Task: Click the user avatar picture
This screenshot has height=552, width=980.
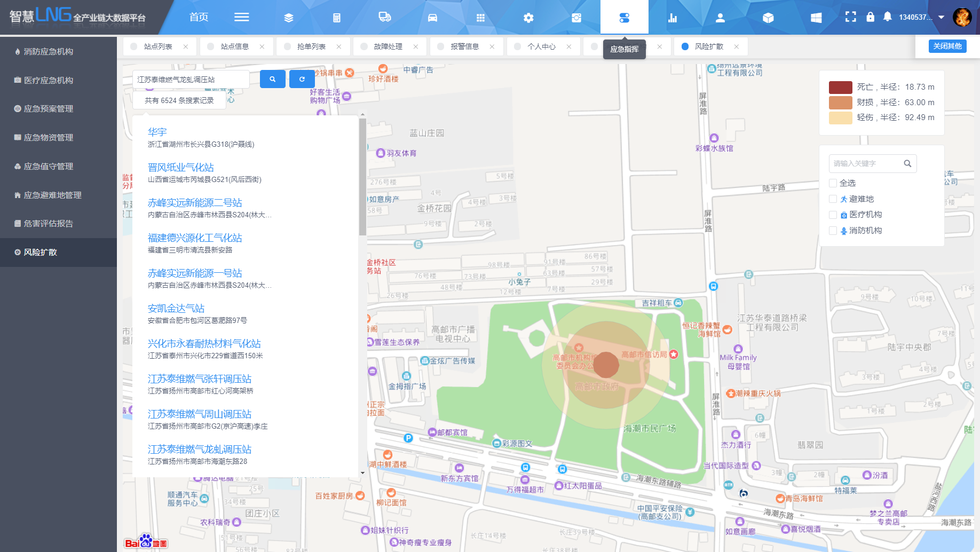Action: (x=962, y=17)
